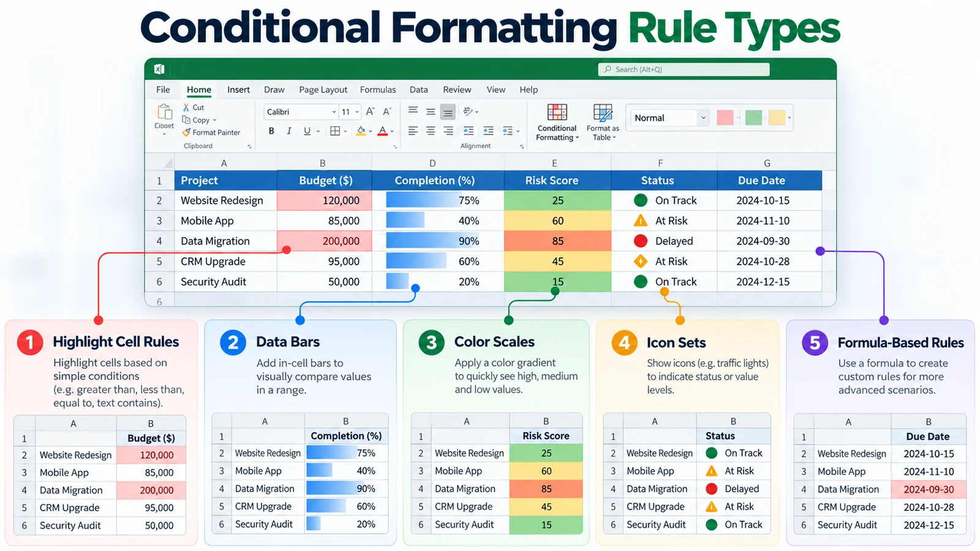This screenshot has height=551, width=980.
Task: Click the Search (Alt+Q) box
Action: coord(684,69)
